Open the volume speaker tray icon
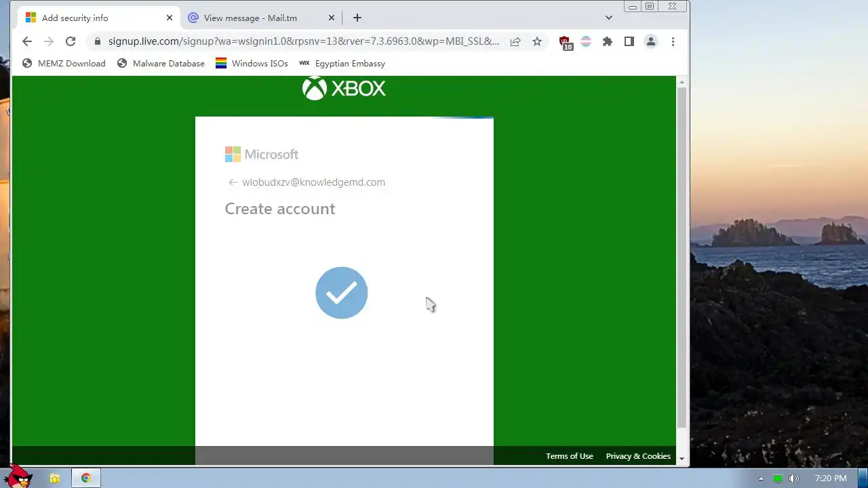Screen dimensions: 868x488 pos(794,479)
